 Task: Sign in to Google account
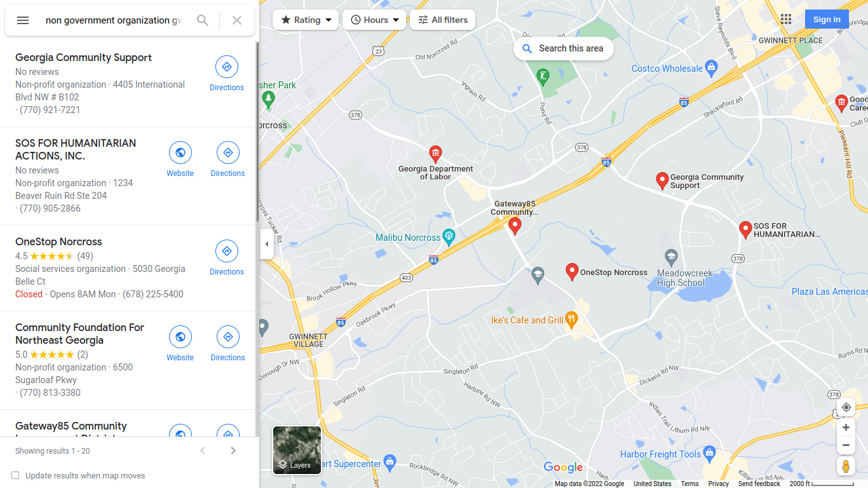click(827, 19)
